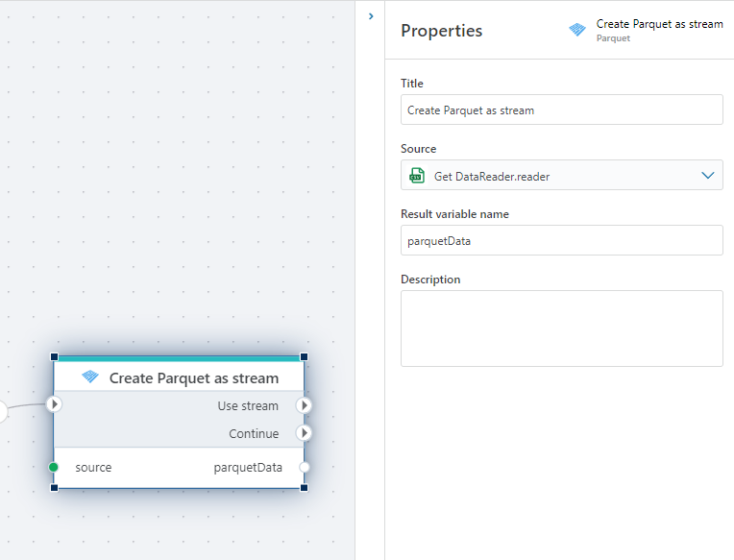
Task: Focus the Title input field
Action: [x=561, y=110]
